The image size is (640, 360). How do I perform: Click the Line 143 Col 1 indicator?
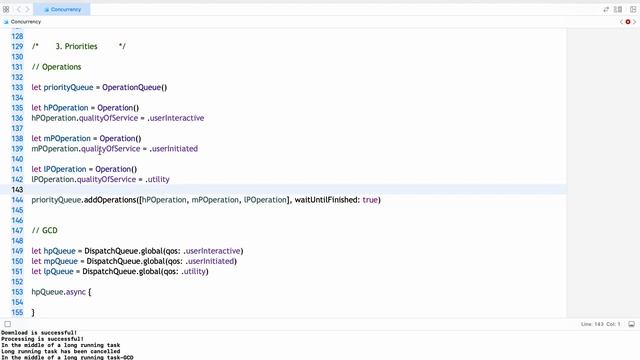600,324
